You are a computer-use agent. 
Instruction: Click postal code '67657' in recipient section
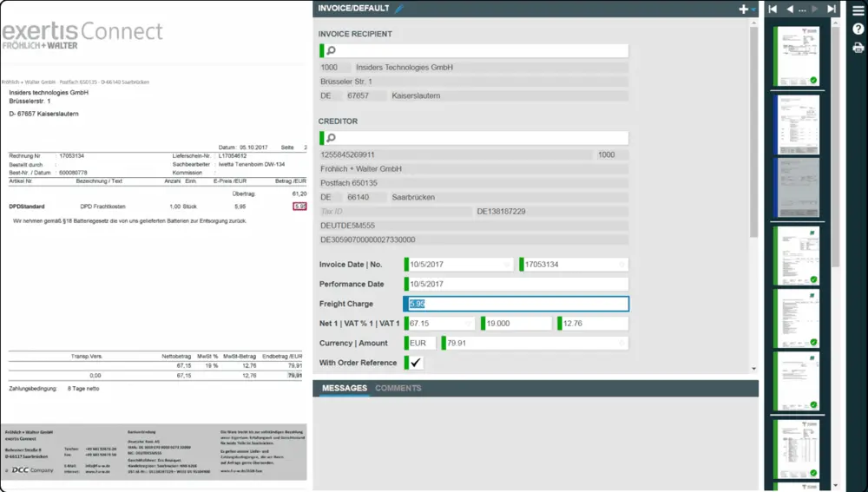pyautogui.click(x=366, y=95)
